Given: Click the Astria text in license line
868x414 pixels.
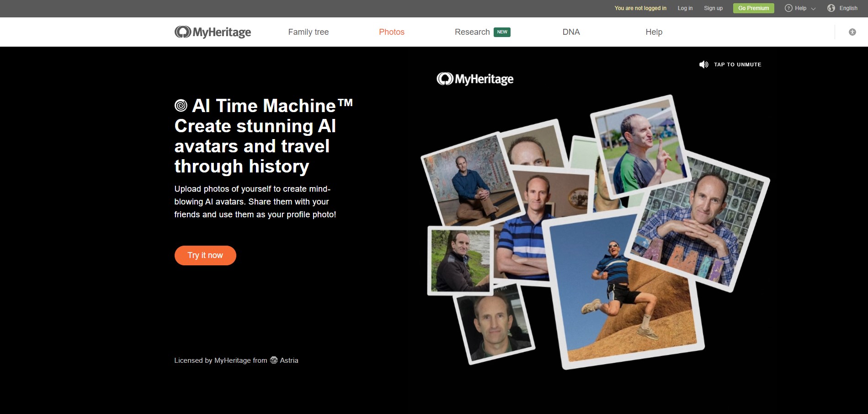Looking at the screenshot, I should click(x=289, y=360).
